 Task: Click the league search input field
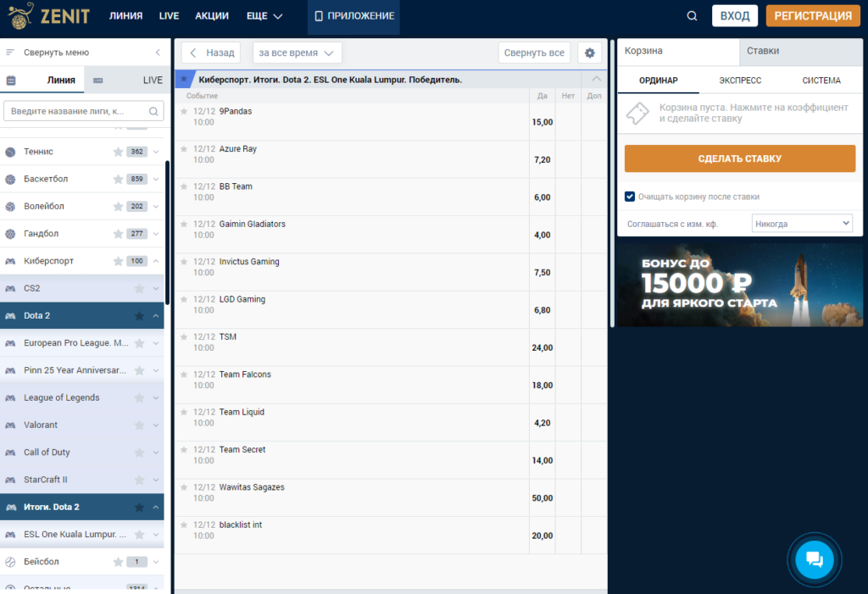(84, 111)
